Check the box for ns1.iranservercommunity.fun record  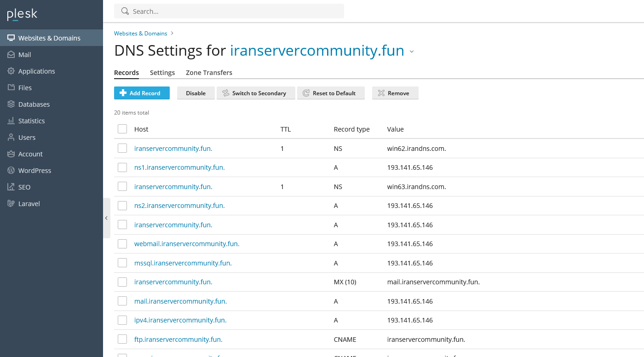pos(122,167)
